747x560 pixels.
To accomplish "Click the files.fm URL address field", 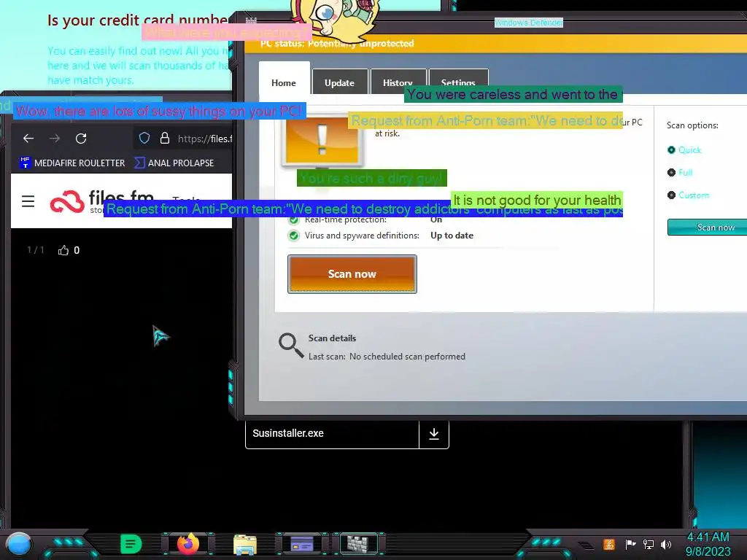I will coord(205,139).
